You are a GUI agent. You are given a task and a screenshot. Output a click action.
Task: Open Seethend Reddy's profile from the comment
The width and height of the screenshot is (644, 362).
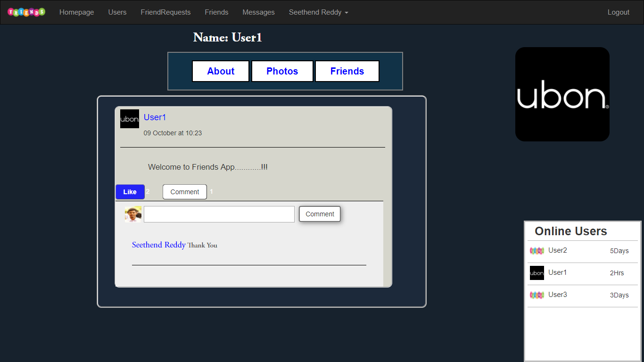[x=159, y=245]
